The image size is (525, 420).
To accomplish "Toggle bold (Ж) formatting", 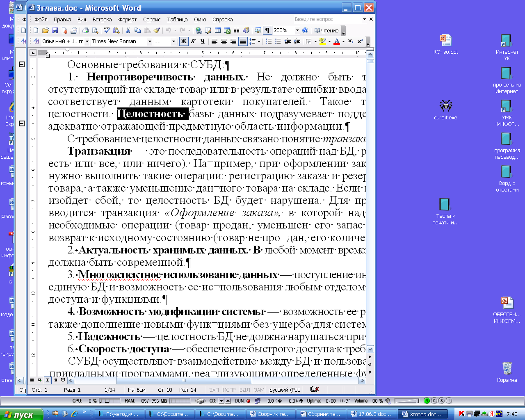I will (184, 41).
